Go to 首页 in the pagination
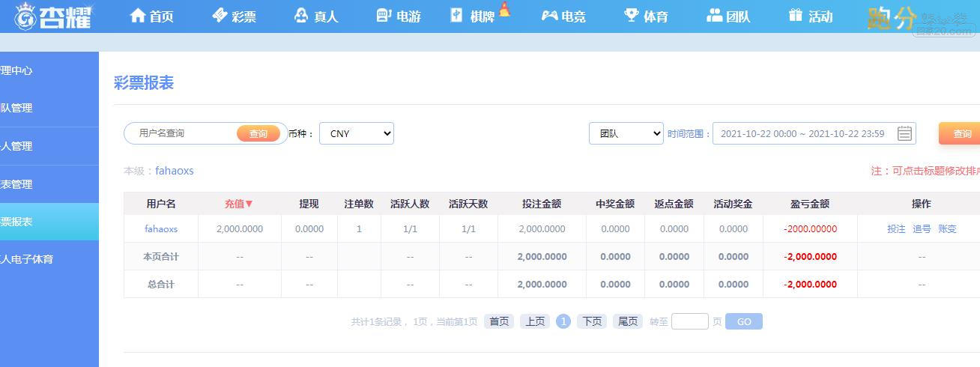This screenshot has height=367, width=980. [499, 321]
